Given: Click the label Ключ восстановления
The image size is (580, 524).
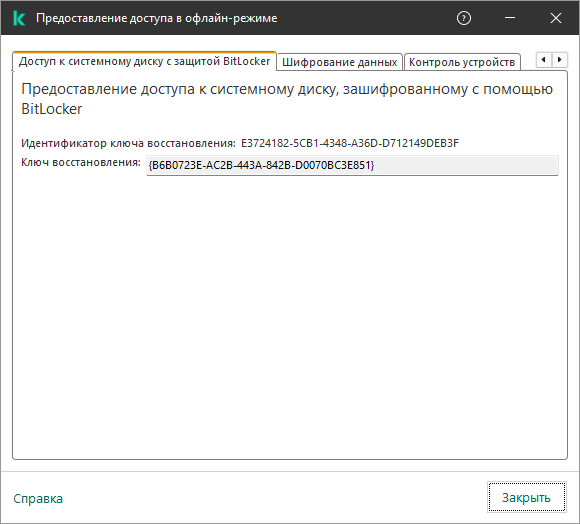Looking at the screenshot, I should [x=81, y=162].
